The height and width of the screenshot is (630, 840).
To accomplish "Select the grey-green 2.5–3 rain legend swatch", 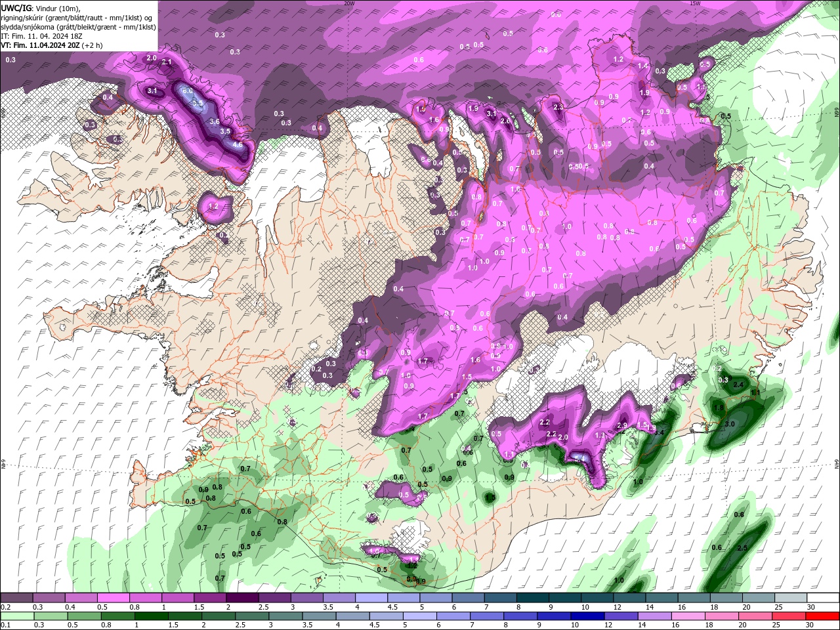I will pyautogui.click(x=252, y=616).
